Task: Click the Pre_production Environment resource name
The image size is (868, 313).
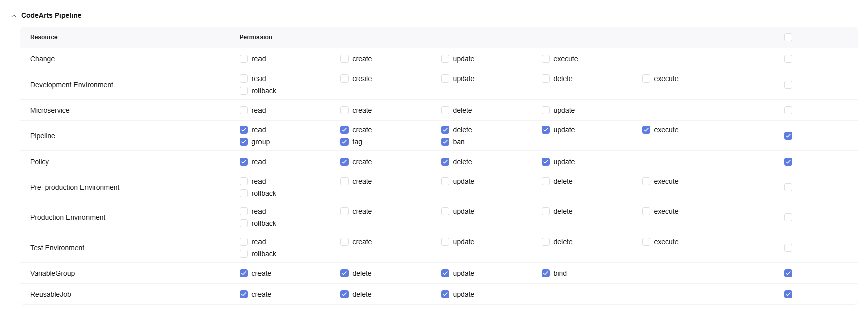Action: click(74, 187)
